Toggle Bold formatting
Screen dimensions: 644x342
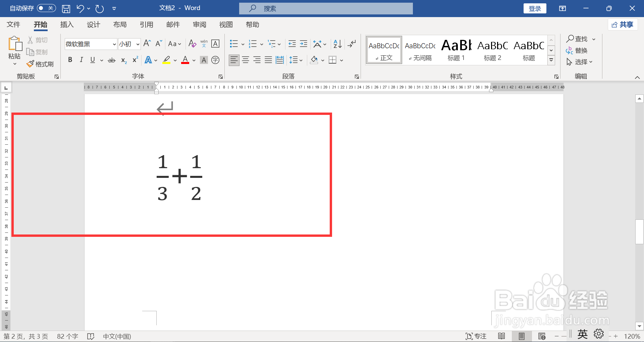70,60
